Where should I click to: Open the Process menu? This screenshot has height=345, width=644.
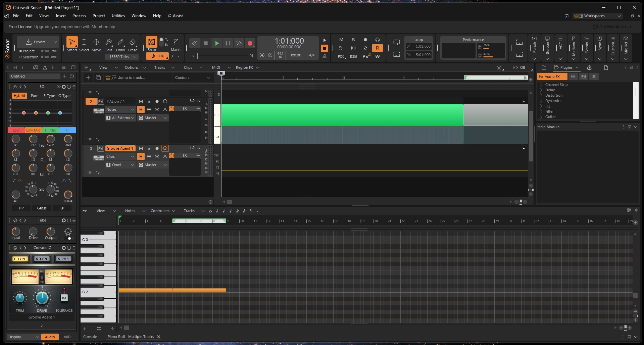point(79,16)
